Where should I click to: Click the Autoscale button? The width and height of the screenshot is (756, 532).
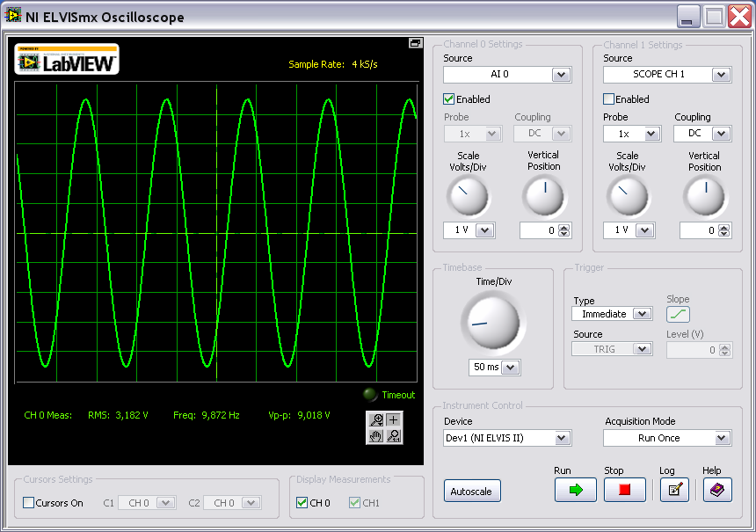pos(471,491)
